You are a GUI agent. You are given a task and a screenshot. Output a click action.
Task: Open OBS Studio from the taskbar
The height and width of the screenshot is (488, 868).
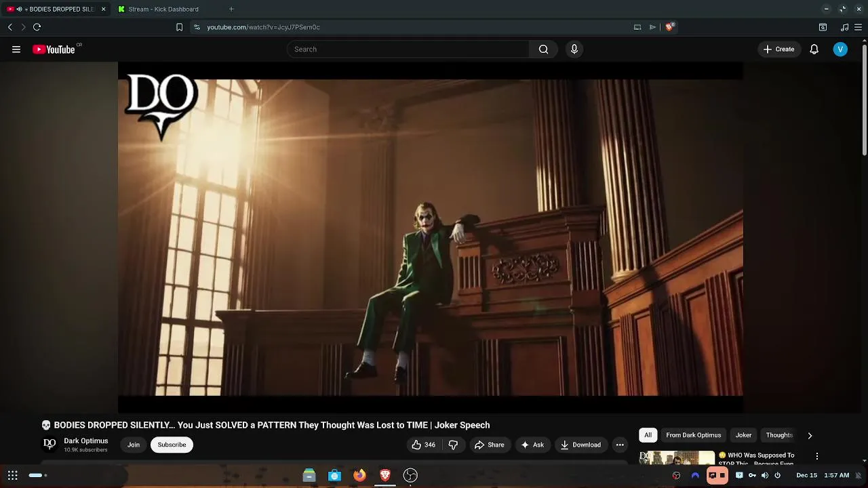410,475
